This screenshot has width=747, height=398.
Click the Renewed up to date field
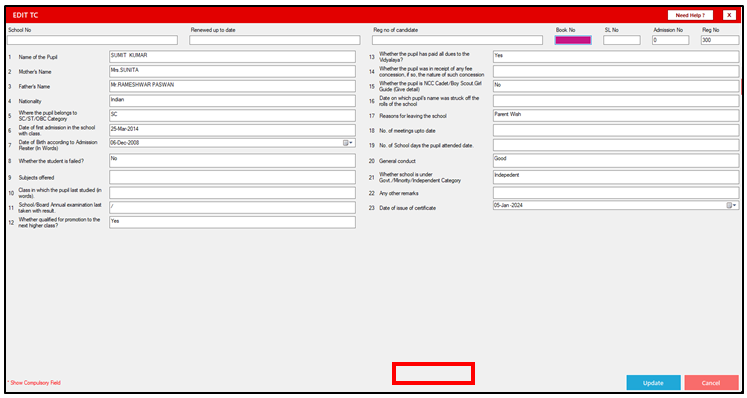[275, 41]
